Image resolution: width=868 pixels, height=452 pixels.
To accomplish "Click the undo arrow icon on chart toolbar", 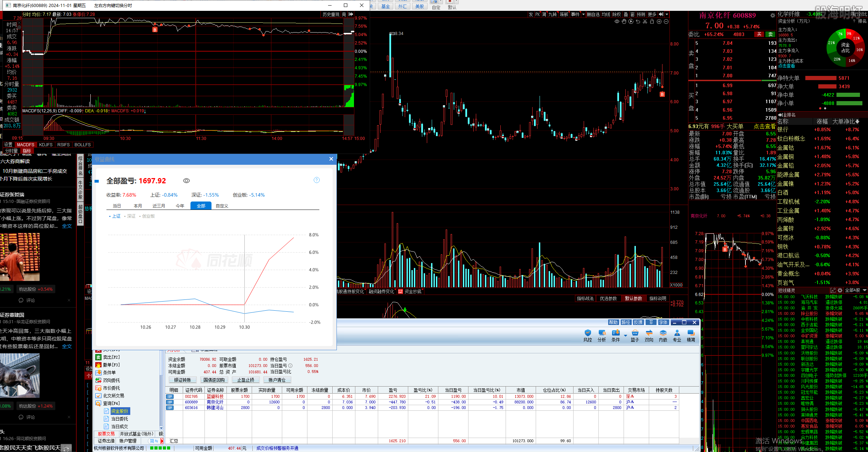I will (638, 22).
